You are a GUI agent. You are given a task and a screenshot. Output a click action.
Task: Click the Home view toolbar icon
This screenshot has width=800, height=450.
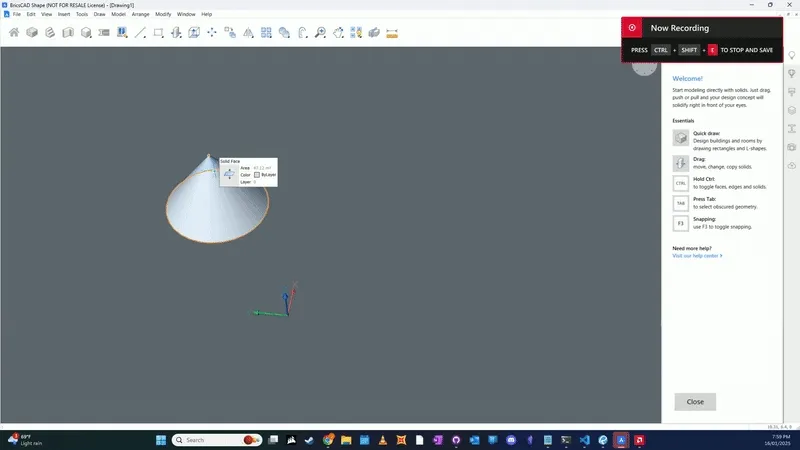pyautogui.click(x=14, y=33)
